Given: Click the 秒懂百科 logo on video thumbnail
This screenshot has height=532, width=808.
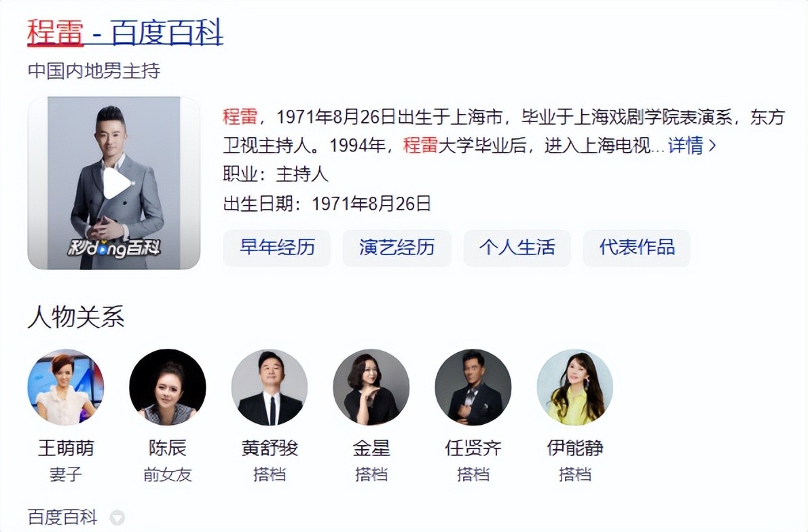Looking at the screenshot, I should point(114,248).
